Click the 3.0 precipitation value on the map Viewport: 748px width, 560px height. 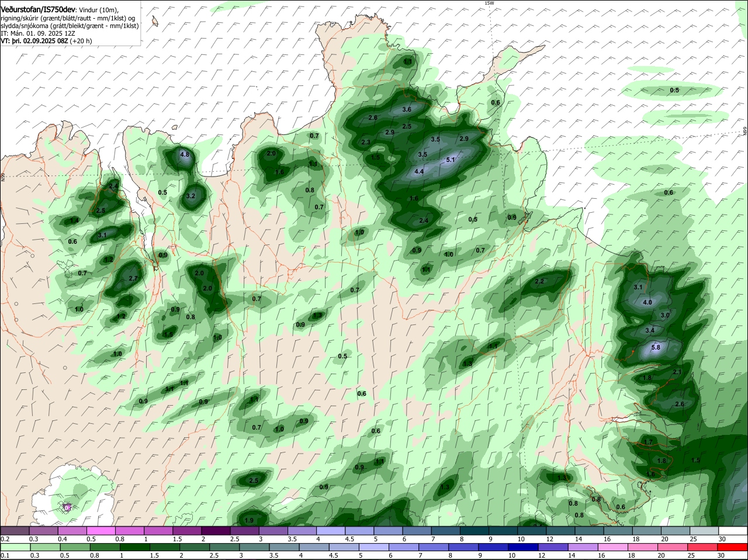665,315
